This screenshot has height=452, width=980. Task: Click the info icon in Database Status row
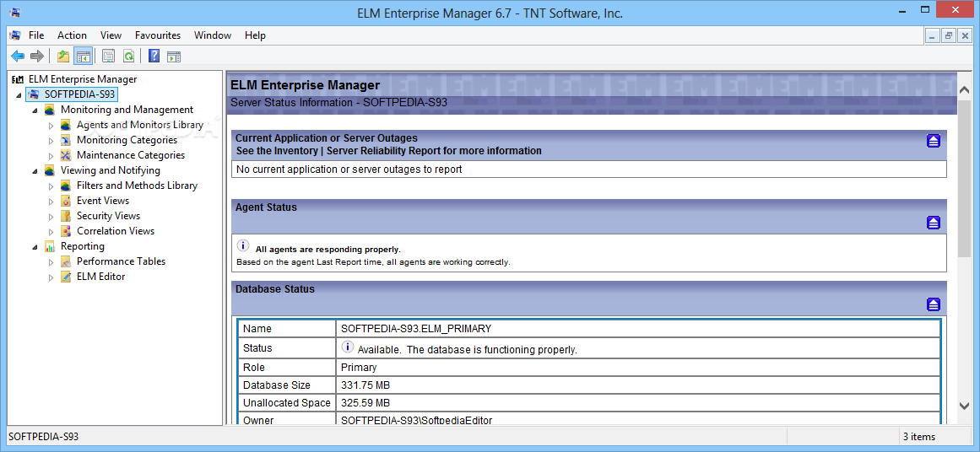[348, 347]
